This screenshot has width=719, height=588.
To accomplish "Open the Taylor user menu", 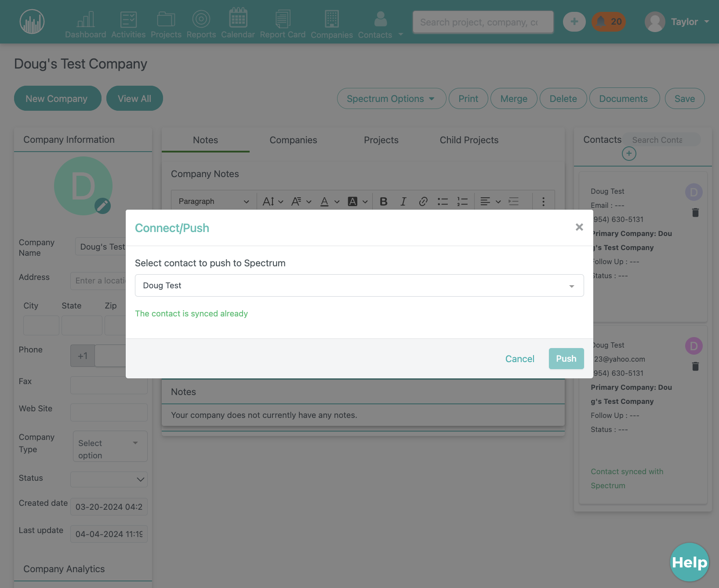I will 677,22.
